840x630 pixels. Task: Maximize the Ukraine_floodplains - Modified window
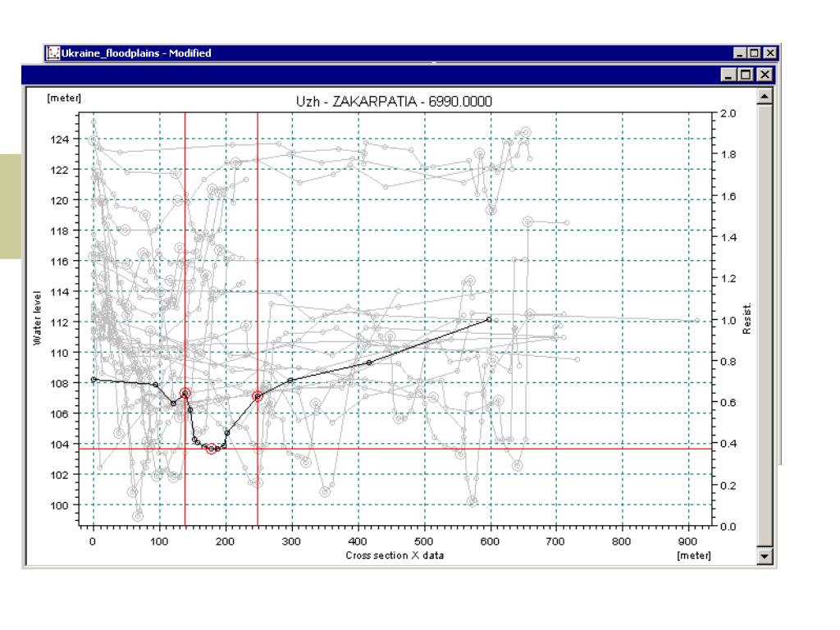[x=754, y=53]
